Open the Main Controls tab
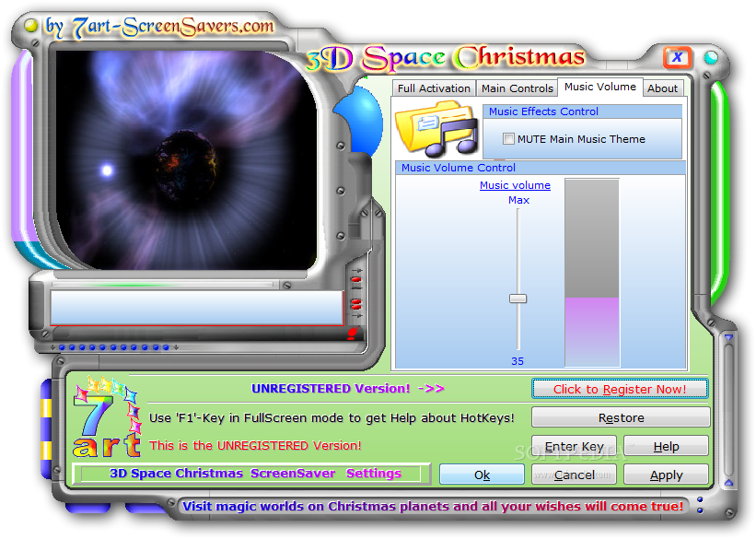Image resolution: width=756 pixels, height=539 pixels. coord(517,88)
